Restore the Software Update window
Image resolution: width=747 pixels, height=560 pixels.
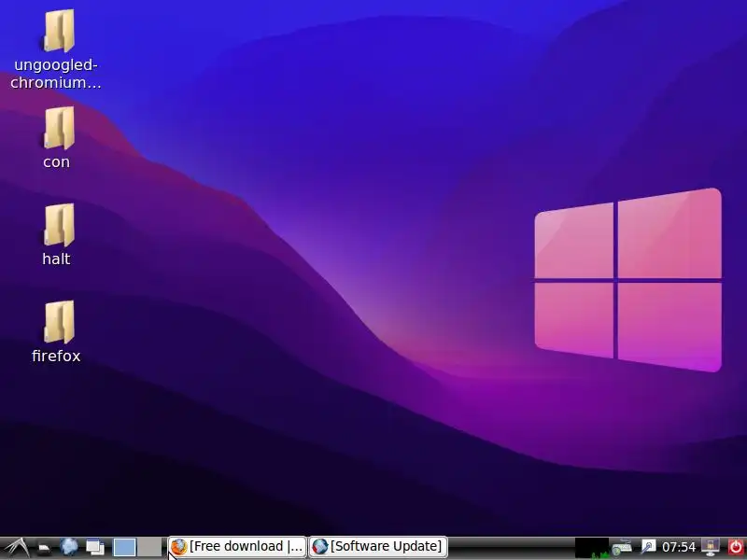378,547
